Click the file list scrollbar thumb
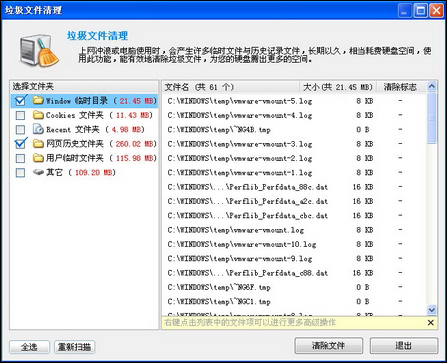This screenshot has height=363, width=447. click(432, 118)
